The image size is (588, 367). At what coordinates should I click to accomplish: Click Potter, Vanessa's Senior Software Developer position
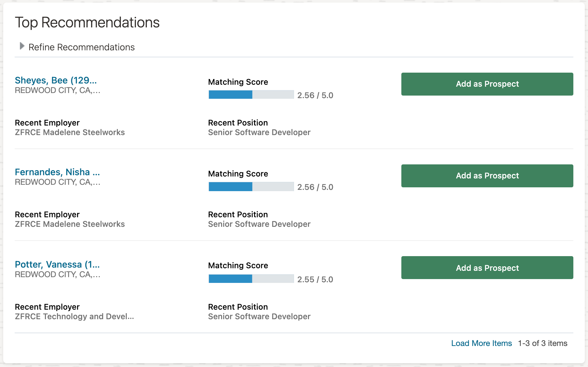tap(259, 316)
